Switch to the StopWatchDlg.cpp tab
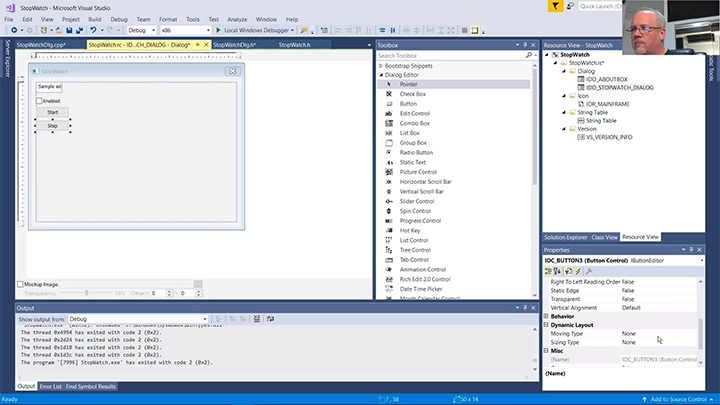720x405 pixels. pyautogui.click(x=41, y=45)
